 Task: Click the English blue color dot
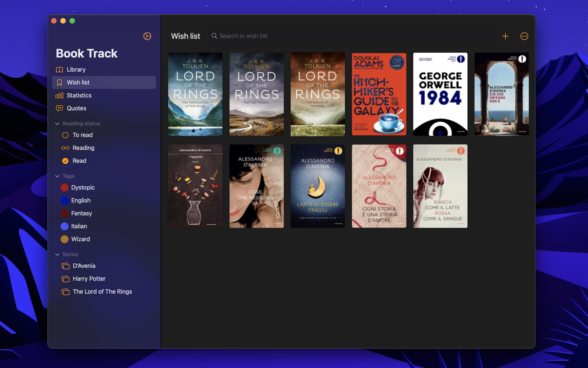[x=64, y=200]
